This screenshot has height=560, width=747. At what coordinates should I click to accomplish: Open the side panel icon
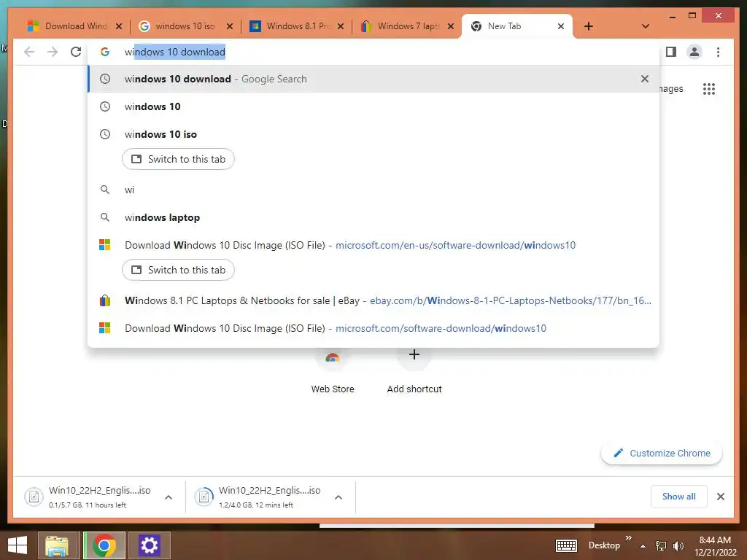671,52
